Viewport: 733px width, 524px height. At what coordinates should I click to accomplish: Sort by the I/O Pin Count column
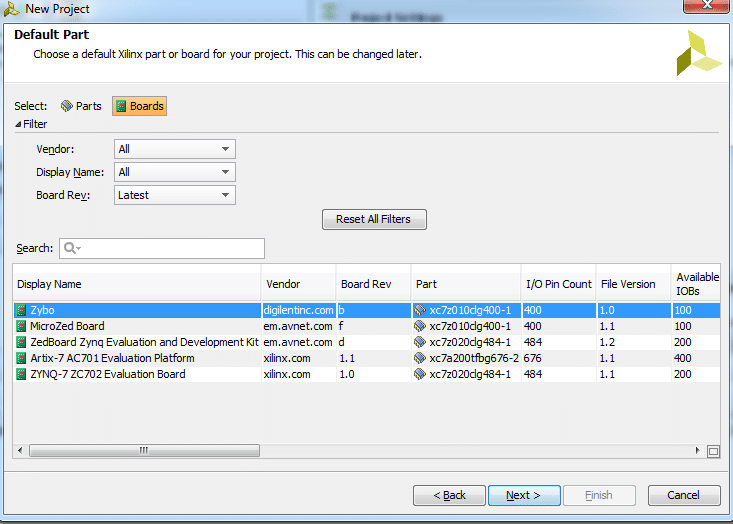point(559,284)
